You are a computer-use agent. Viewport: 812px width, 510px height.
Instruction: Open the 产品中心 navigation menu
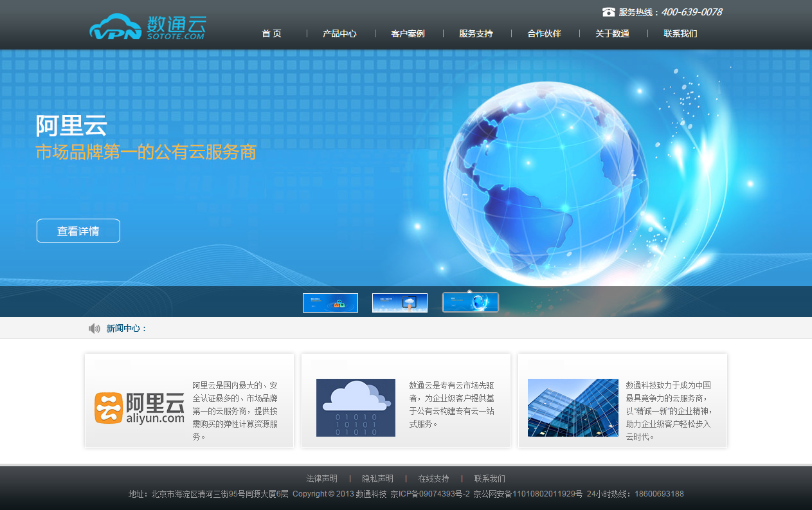point(339,33)
